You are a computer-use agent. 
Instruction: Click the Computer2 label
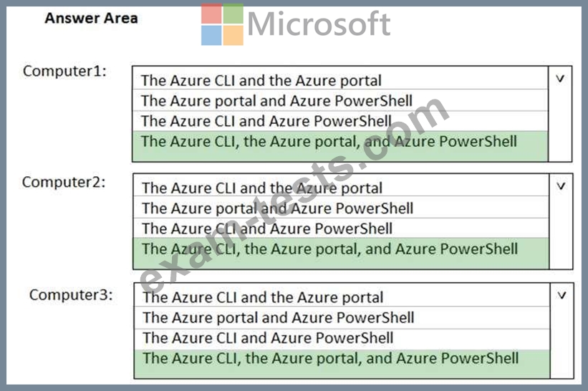tap(64, 182)
